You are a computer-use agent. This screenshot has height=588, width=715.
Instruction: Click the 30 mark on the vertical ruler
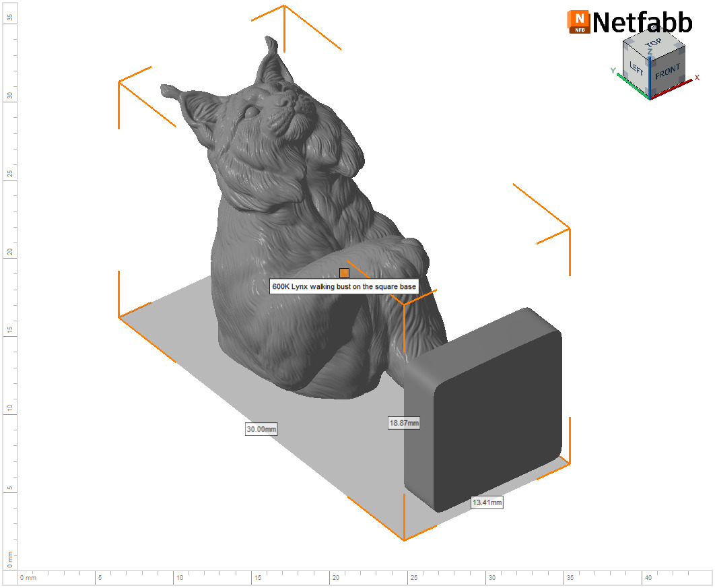(x=9, y=96)
